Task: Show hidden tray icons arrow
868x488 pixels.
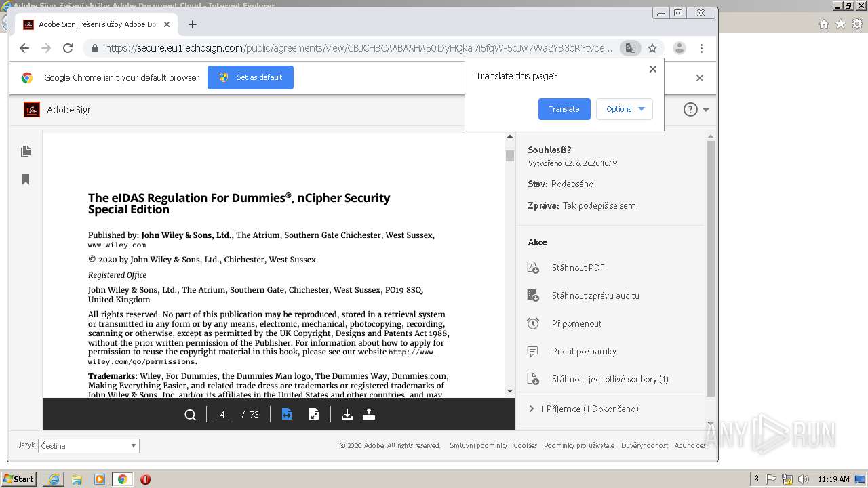Action: pyautogui.click(x=756, y=479)
